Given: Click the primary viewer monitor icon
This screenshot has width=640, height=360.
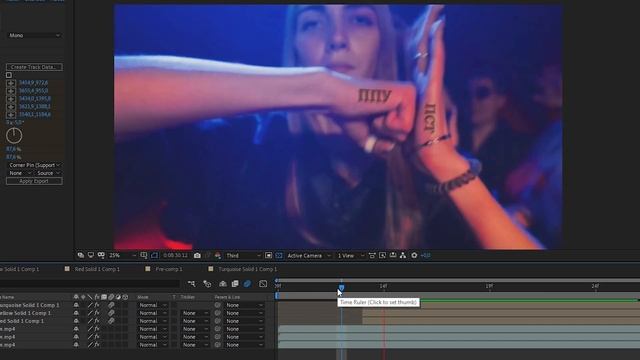Looking at the screenshot, I should click(x=91, y=256).
